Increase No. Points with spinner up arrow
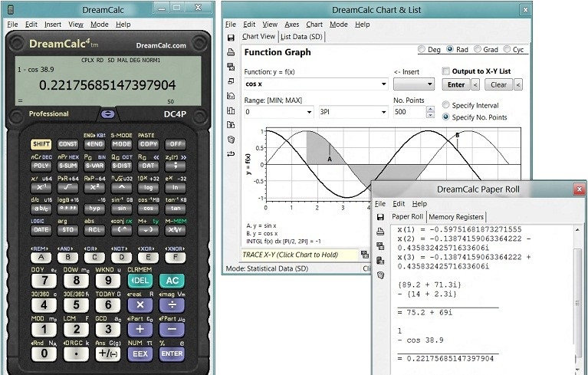Viewport: 588px width, 375px height. tap(431, 109)
